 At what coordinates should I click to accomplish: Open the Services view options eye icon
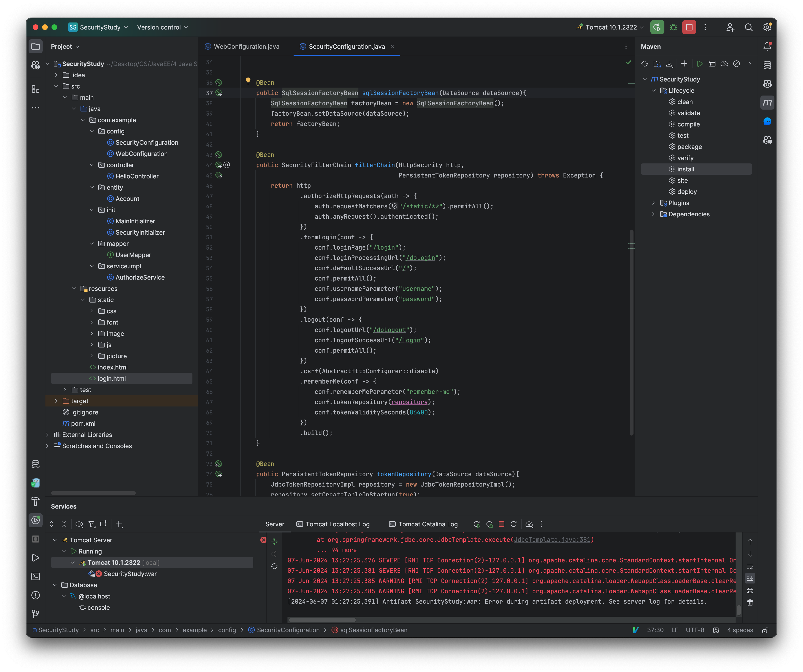pyautogui.click(x=79, y=524)
